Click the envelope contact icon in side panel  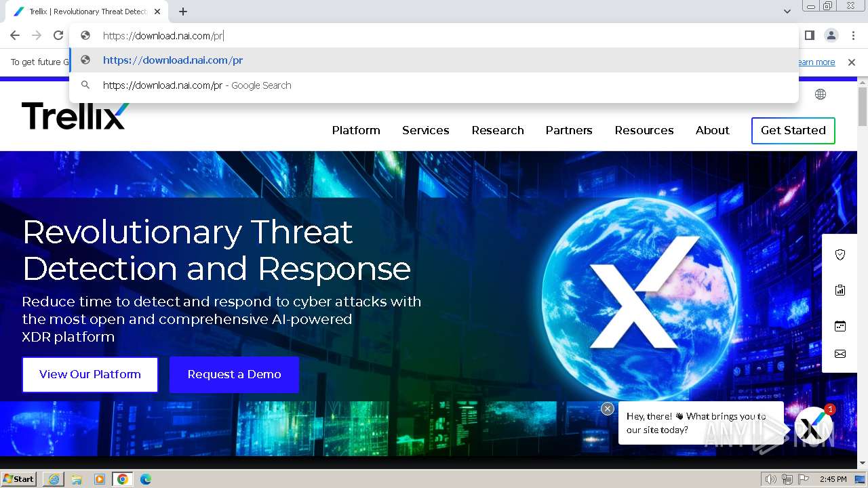pos(840,354)
